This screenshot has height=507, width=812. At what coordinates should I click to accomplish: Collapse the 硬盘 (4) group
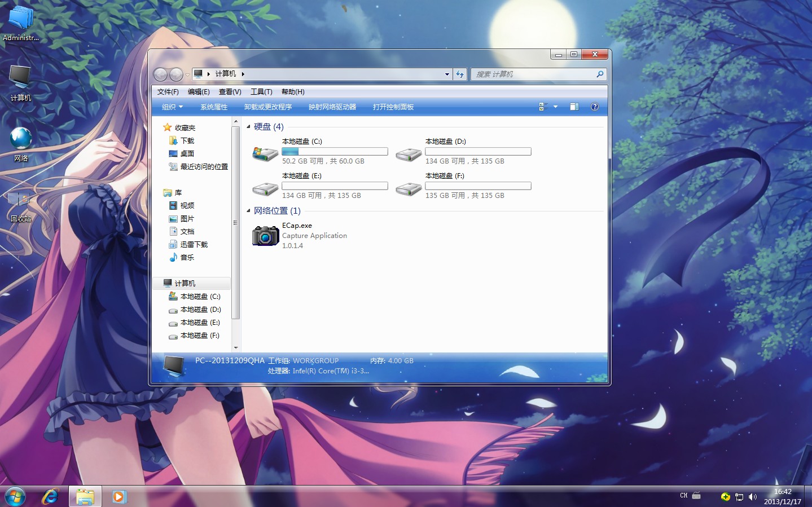pos(248,127)
